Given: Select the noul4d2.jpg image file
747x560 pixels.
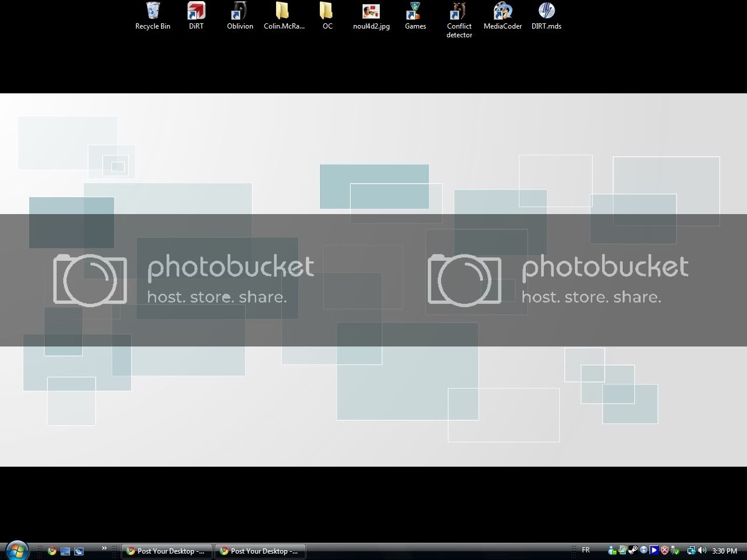Looking at the screenshot, I should pyautogui.click(x=371, y=16).
